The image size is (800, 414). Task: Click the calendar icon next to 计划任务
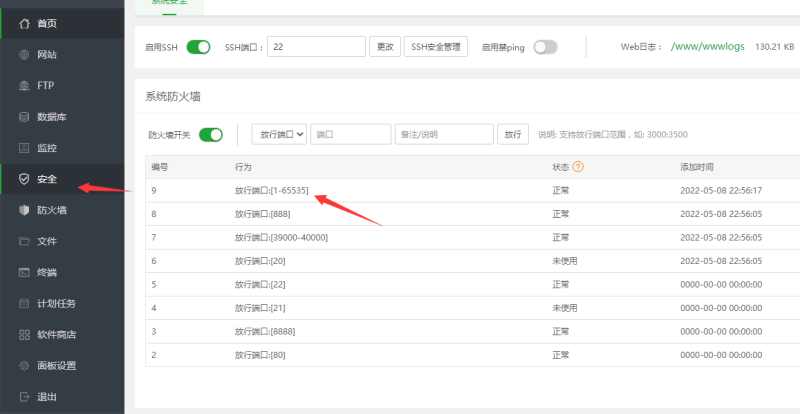[24, 304]
